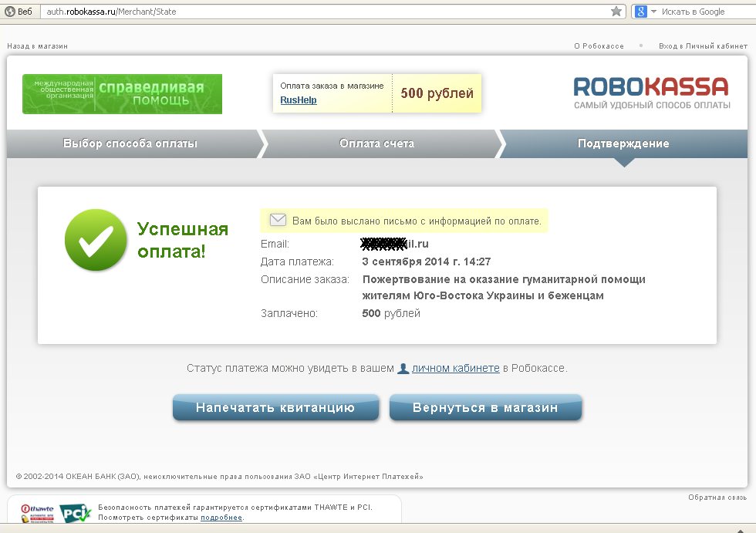
Task: Click the Вернуться в магазин button
Action: pos(485,408)
